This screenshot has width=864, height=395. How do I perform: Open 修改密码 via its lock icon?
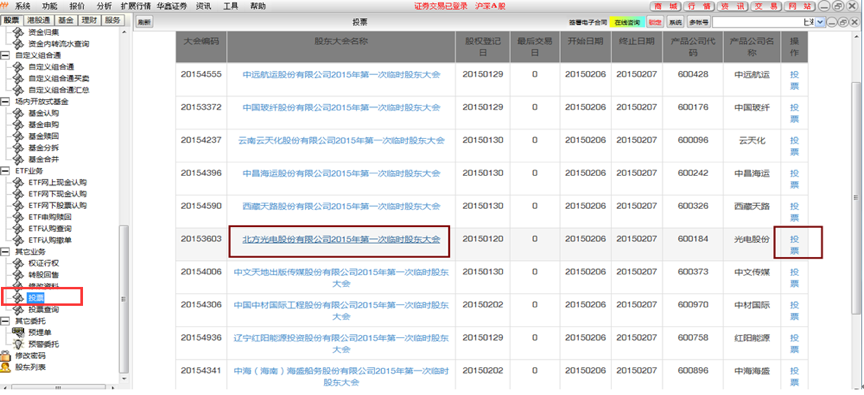[5, 355]
